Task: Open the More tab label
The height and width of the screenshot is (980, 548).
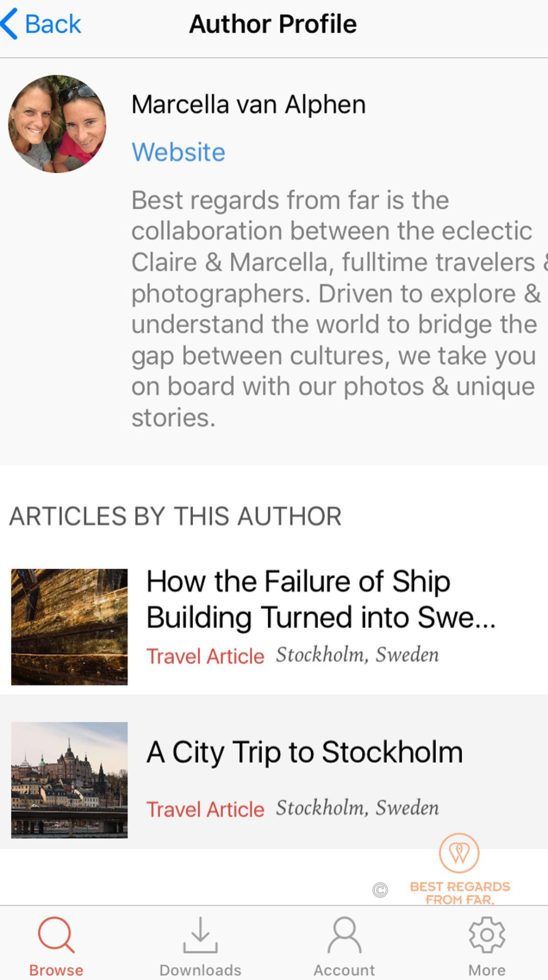Action: pyautogui.click(x=487, y=970)
